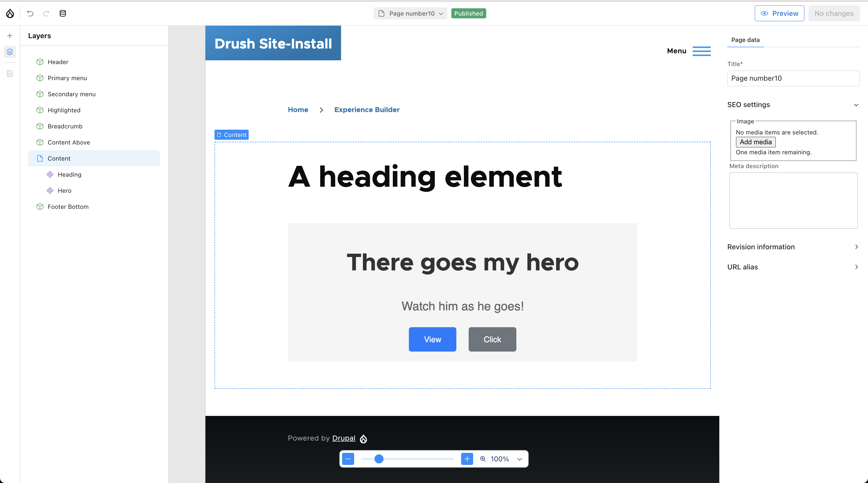The image size is (868, 483).
Task: Open the Page number10 page selector dropdown
Action: pos(410,14)
